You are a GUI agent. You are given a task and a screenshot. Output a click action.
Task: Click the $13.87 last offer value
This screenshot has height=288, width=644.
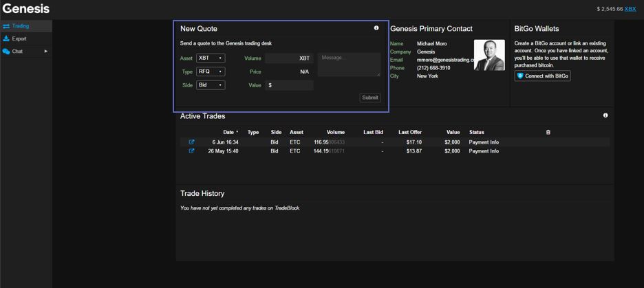tap(414, 151)
